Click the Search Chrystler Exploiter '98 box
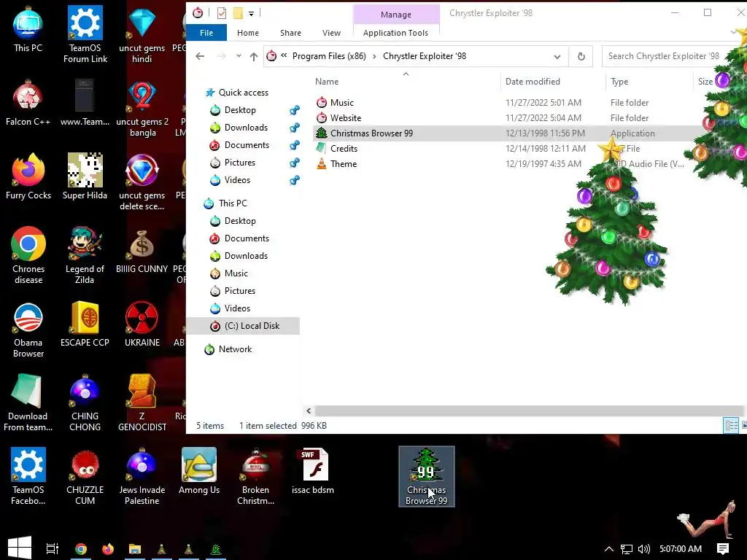This screenshot has width=747, height=560. click(664, 56)
